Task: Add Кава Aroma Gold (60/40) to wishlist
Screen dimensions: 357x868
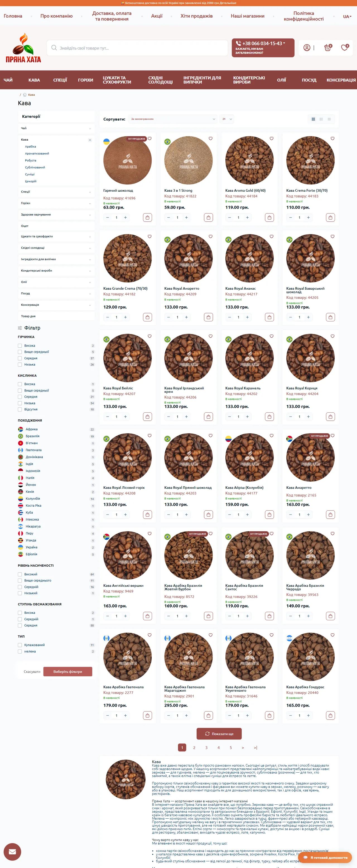Action: [x=271, y=138]
